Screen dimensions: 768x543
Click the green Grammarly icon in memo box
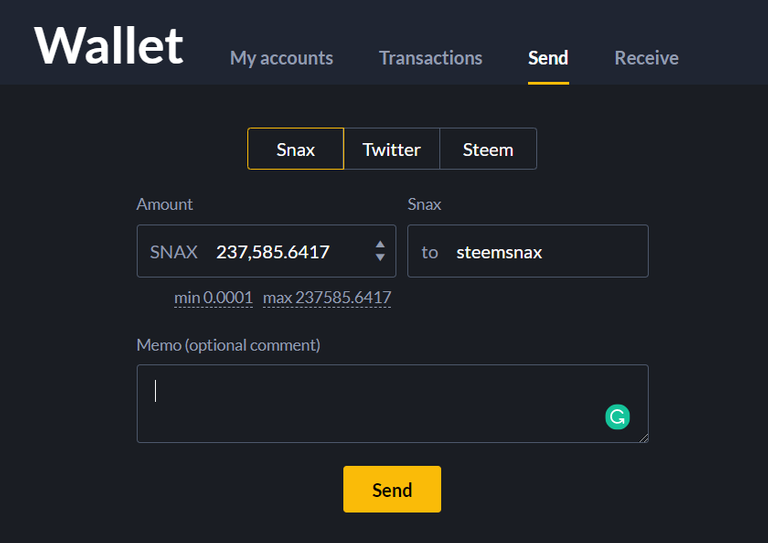click(617, 417)
